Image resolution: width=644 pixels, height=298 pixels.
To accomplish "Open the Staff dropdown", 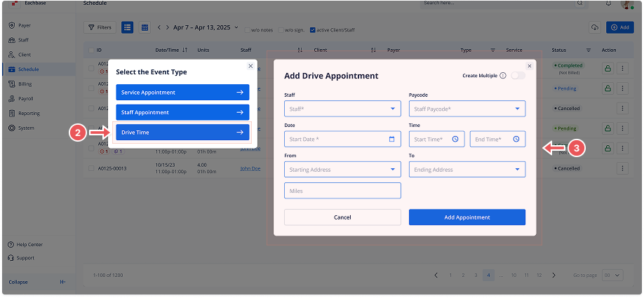I will [x=342, y=109].
